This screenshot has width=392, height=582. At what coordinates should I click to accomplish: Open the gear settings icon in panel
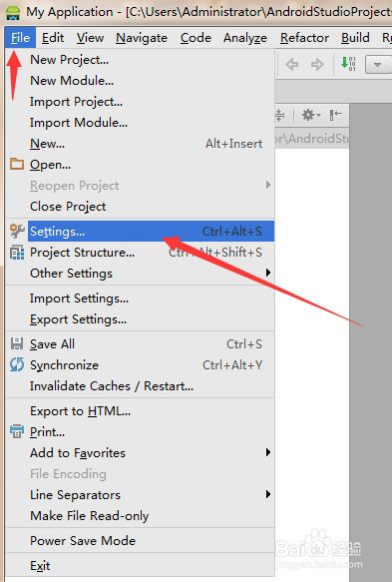[311, 115]
